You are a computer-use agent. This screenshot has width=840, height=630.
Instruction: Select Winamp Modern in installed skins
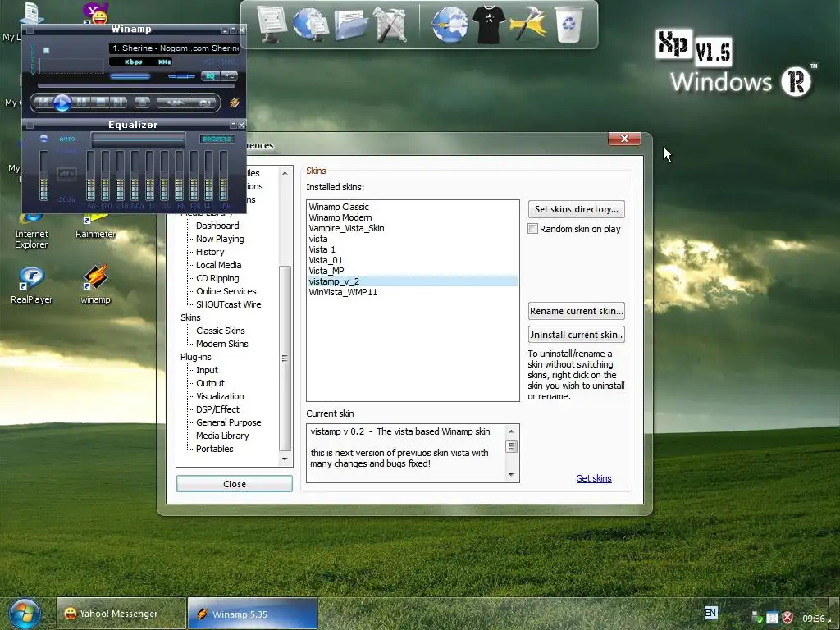[x=340, y=217]
